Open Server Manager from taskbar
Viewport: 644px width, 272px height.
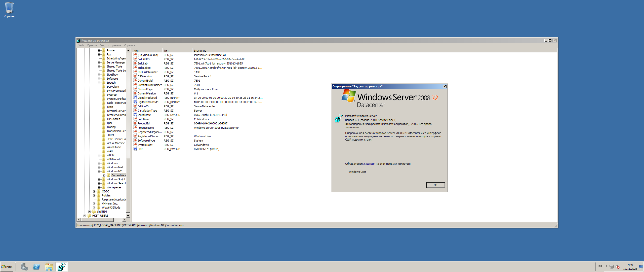click(24, 266)
